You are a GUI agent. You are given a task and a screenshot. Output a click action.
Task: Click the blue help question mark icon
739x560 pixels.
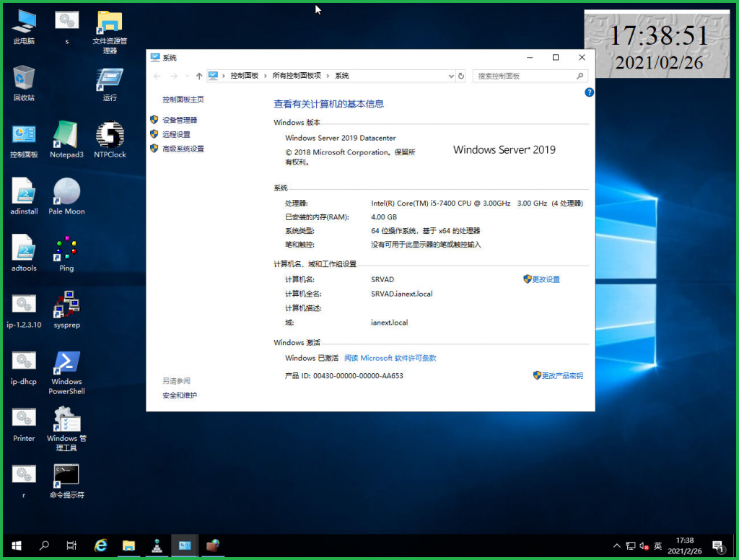[x=589, y=92]
